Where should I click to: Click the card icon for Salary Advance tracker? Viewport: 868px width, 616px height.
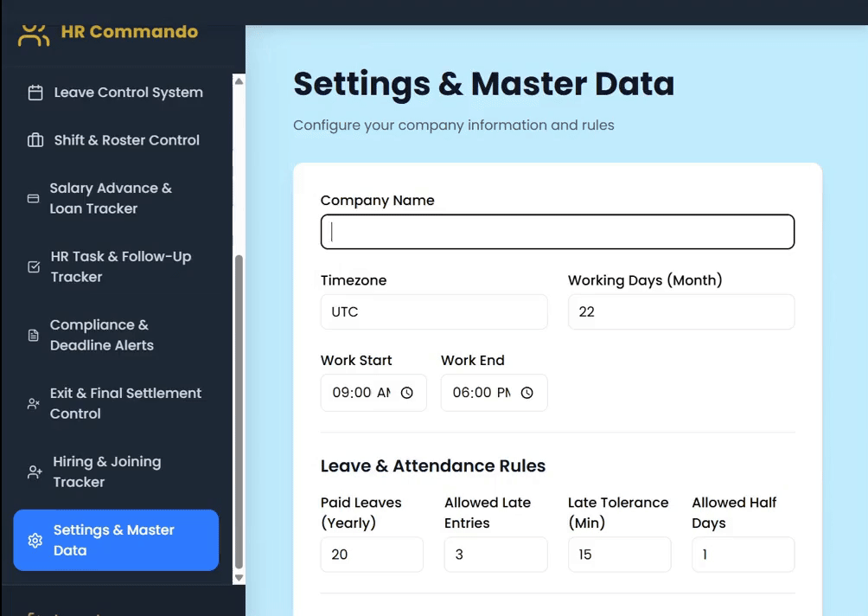(x=34, y=198)
